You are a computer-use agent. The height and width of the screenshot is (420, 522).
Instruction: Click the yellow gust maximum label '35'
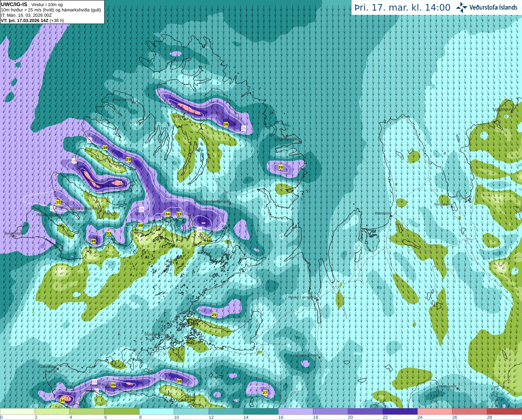tap(113, 385)
